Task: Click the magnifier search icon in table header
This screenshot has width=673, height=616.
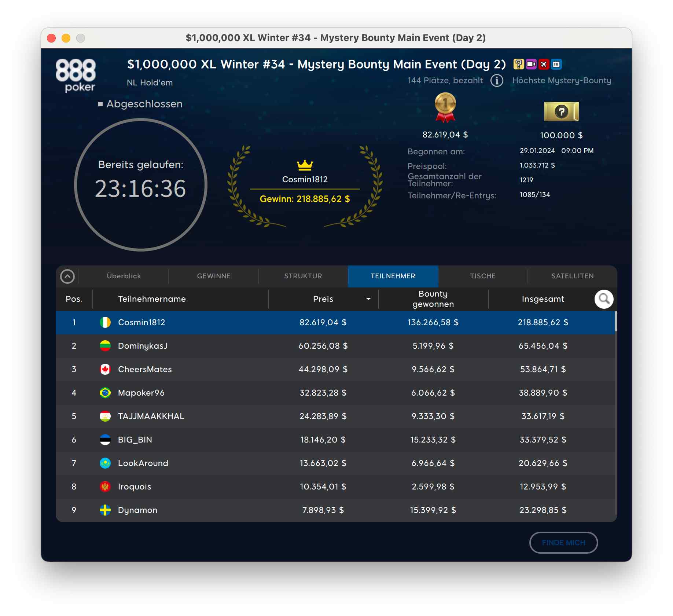Action: 604,299
